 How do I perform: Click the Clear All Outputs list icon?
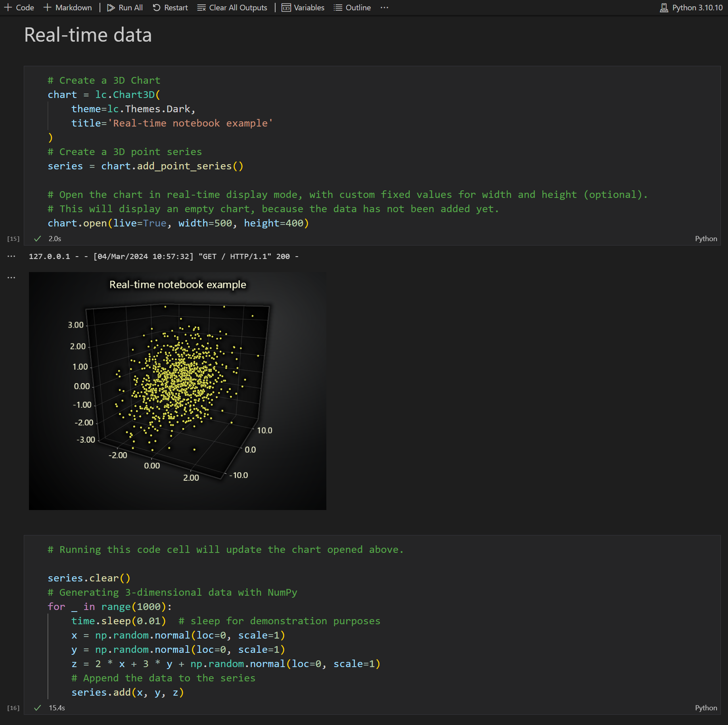tap(201, 8)
